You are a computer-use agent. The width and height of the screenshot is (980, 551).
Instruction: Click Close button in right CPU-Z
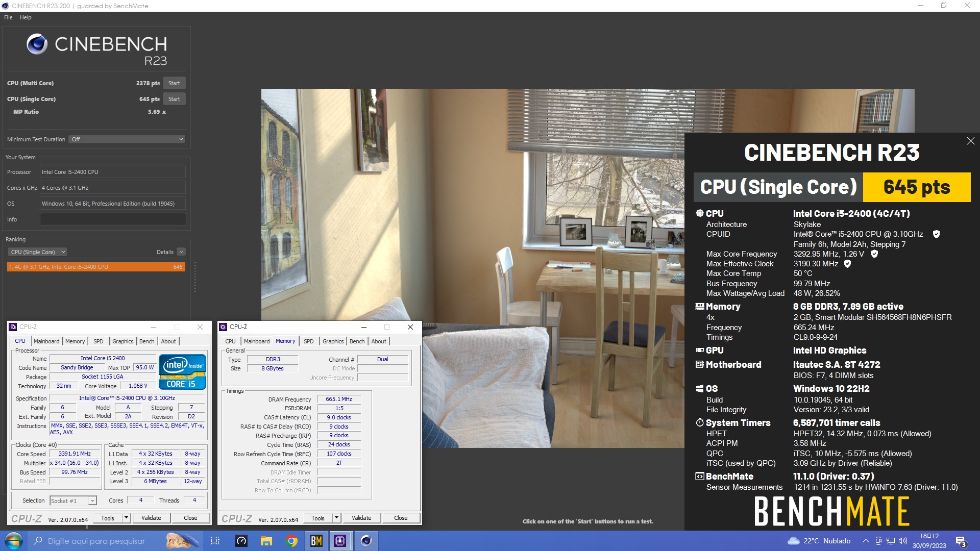[401, 518]
